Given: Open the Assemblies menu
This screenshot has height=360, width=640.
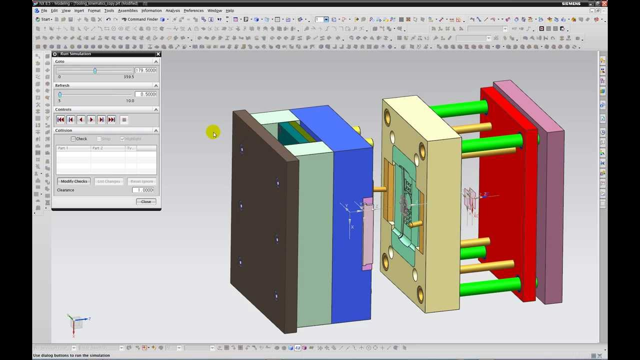Looking at the screenshot, I should (128, 11).
